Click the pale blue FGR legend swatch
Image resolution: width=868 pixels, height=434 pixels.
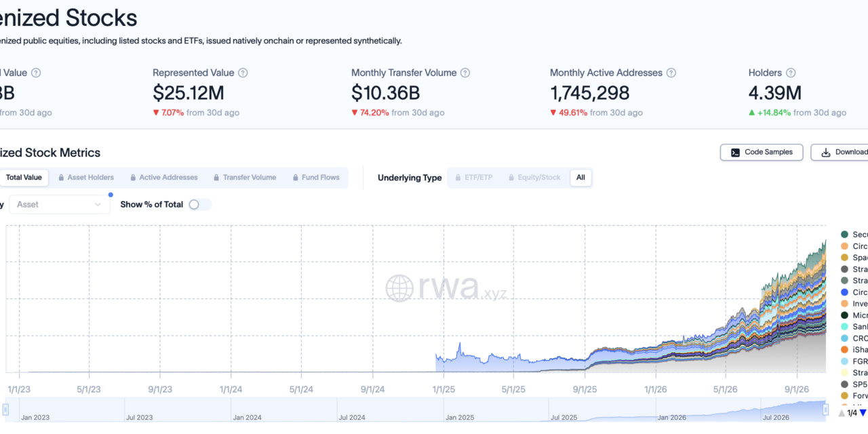[x=844, y=361]
